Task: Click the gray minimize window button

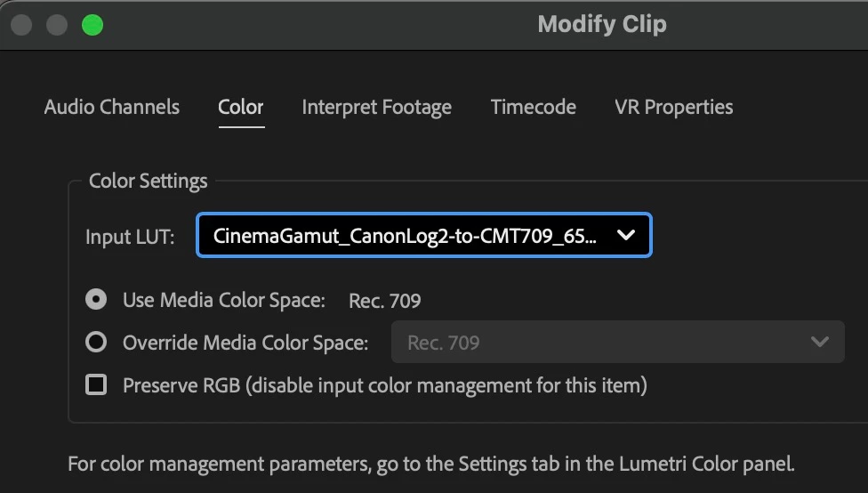Action: (56, 25)
